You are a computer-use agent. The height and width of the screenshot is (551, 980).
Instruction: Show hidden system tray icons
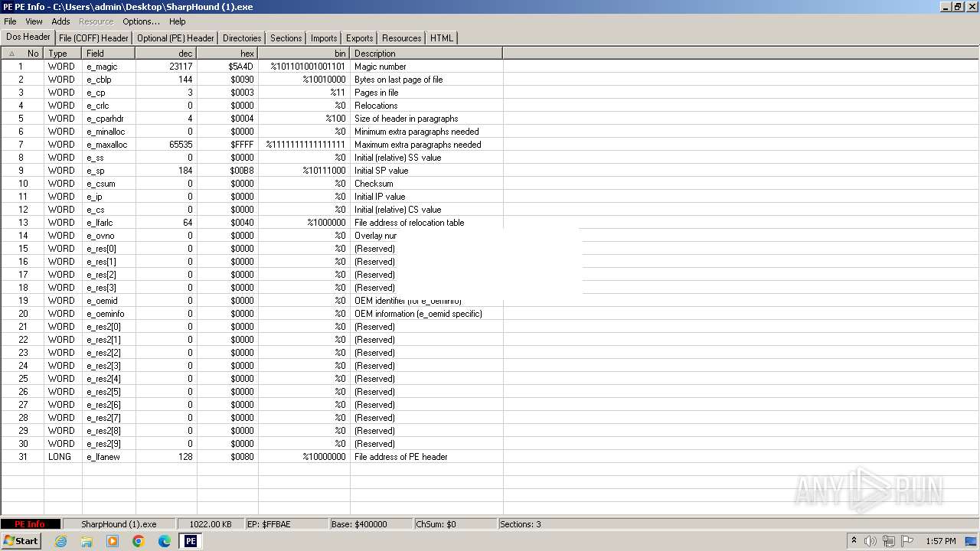[854, 541]
